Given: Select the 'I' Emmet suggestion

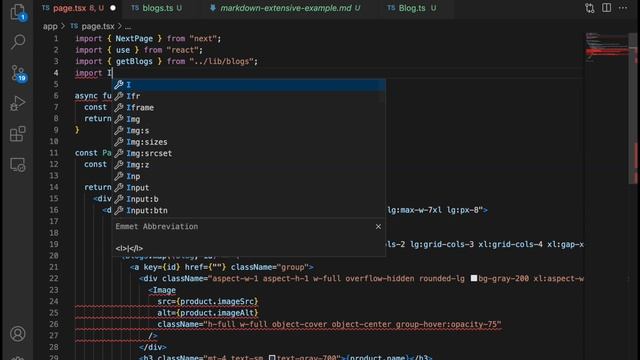Looking at the screenshot, I should tap(249, 84).
